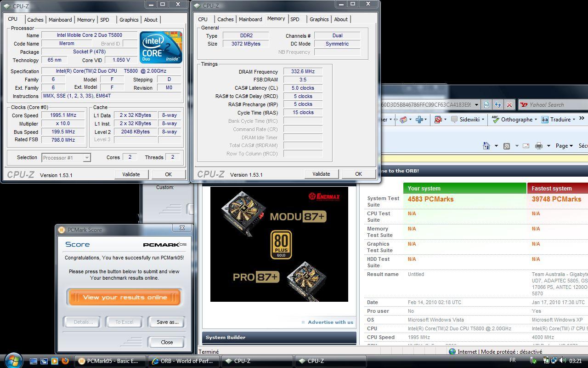Screen dimensions: 588x368
Task: Open Sidewiki speech bubble button
Action: coord(454,120)
